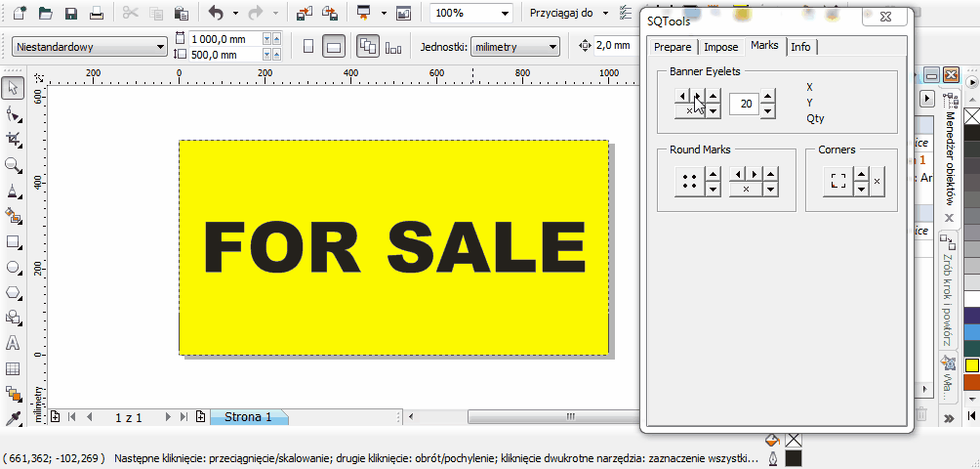The height and width of the screenshot is (469, 980).
Task: Open the snap options checklist icon
Action: [x=625, y=13]
